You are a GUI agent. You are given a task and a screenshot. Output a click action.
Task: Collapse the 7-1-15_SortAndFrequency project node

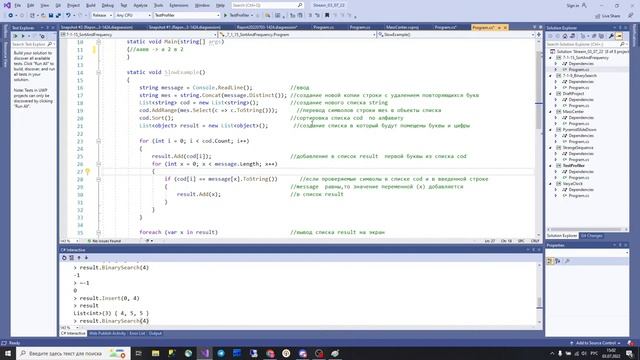click(x=550, y=58)
